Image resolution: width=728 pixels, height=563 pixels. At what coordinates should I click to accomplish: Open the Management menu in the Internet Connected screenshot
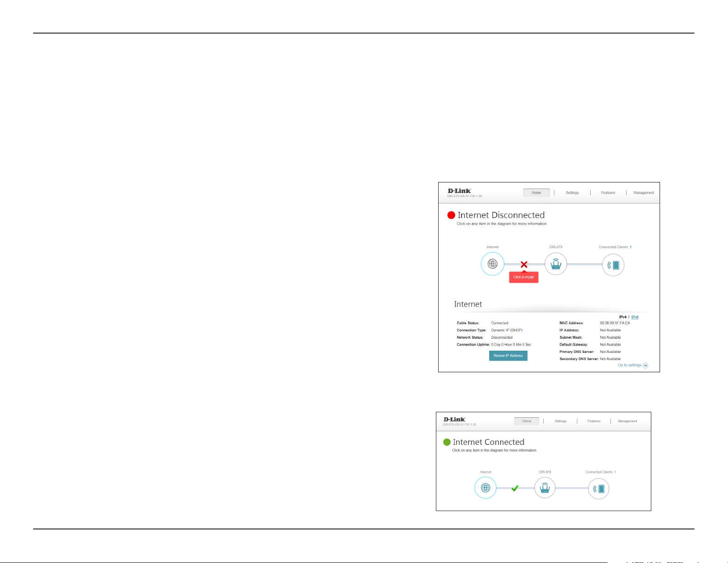click(x=627, y=421)
